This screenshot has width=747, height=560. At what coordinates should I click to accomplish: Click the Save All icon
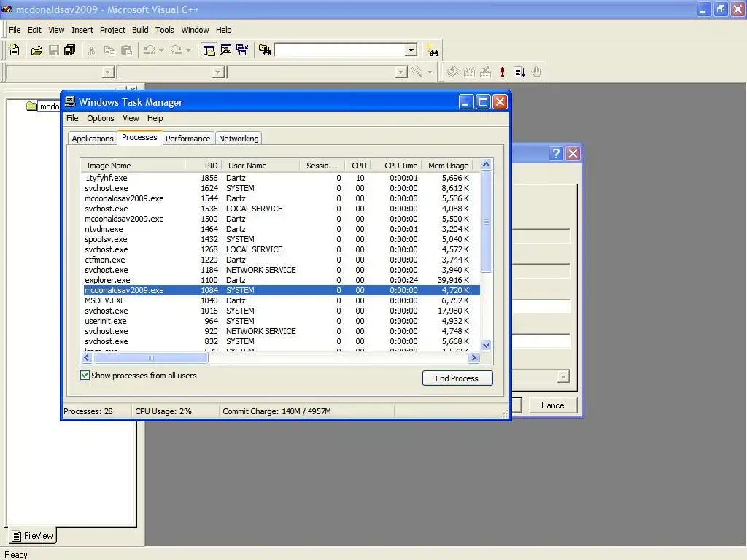pos(70,50)
